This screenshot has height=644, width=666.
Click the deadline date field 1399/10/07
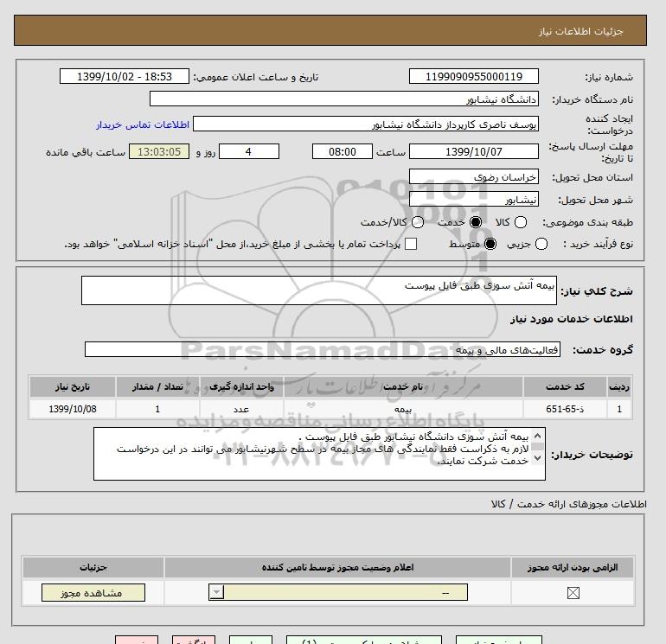[474, 151]
